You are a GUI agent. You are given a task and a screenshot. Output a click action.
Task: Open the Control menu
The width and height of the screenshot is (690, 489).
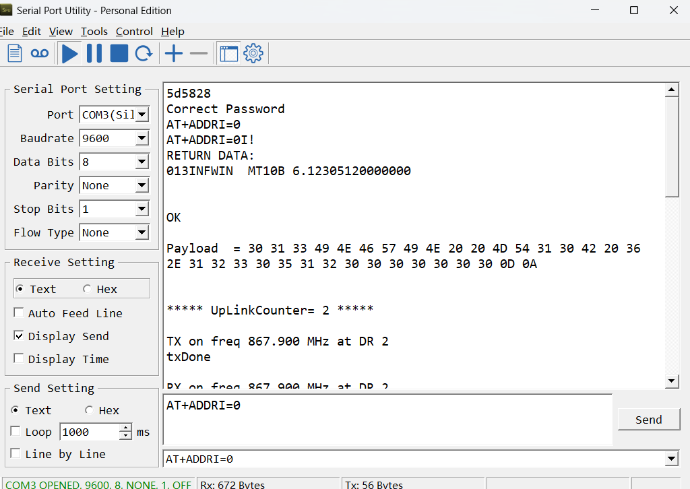[x=134, y=32]
